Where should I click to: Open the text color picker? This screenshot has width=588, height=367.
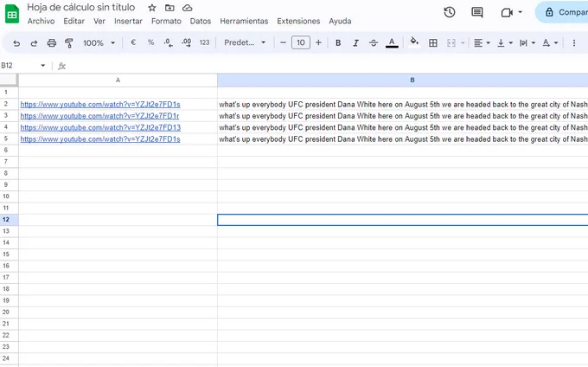392,42
